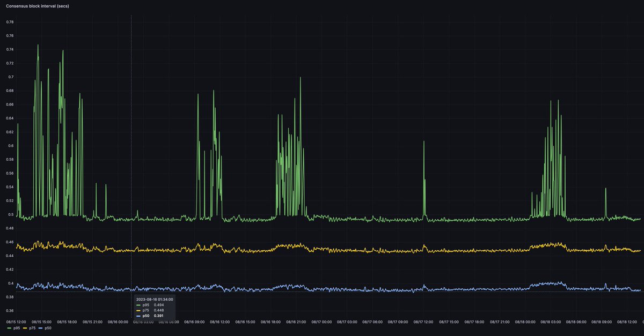Click the green p95 legend color marker
The image size is (644, 336).
[x=9, y=327]
